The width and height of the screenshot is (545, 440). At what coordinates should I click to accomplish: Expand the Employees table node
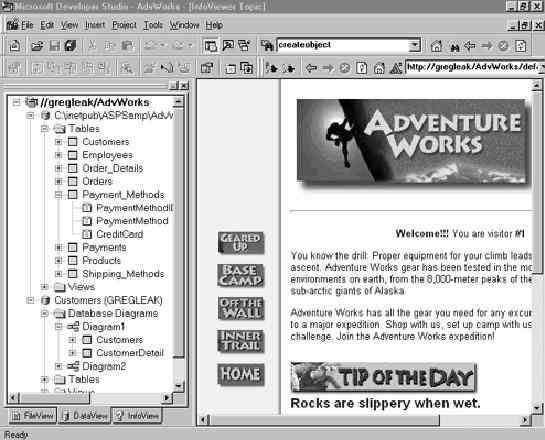click(58, 155)
